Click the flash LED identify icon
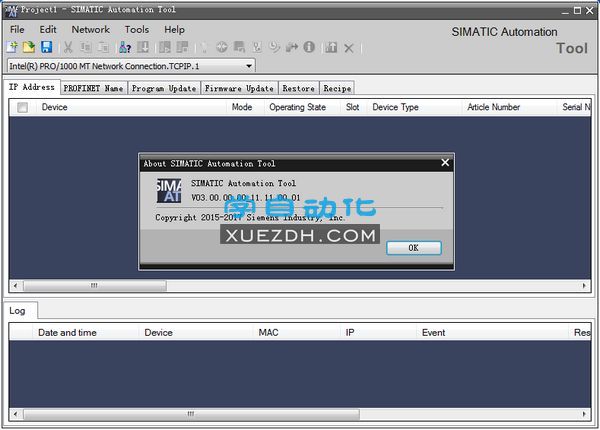 click(x=204, y=47)
